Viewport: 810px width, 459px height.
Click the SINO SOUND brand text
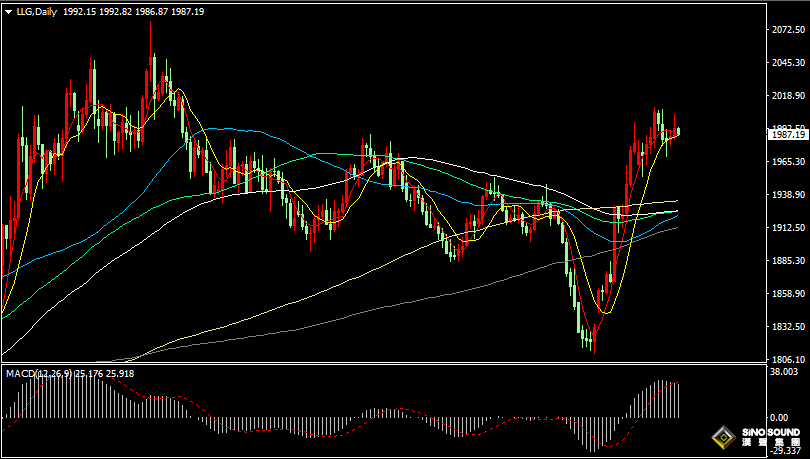769,432
